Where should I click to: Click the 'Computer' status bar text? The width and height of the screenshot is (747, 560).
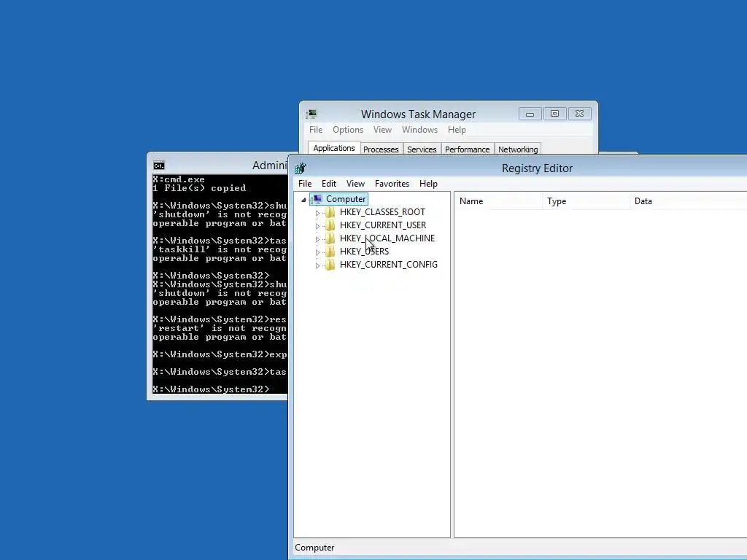[314, 548]
